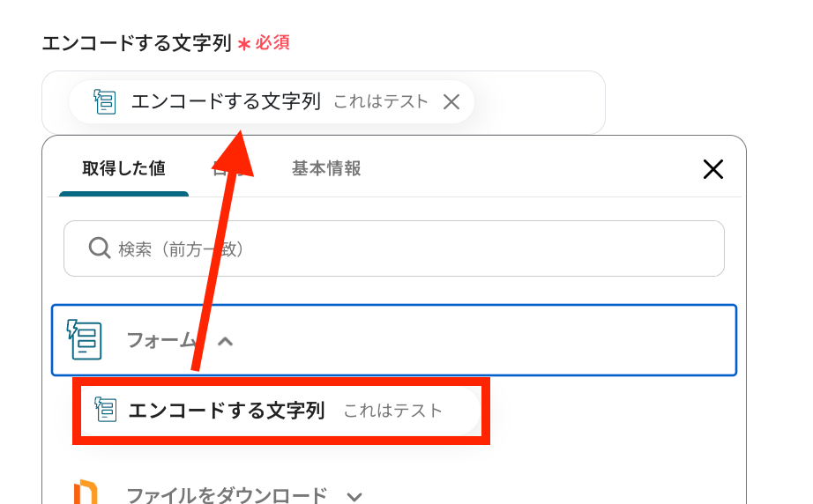Click the フォーム section icon
Image resolution: width=813 pixels, height=504 pixels.
85,339
